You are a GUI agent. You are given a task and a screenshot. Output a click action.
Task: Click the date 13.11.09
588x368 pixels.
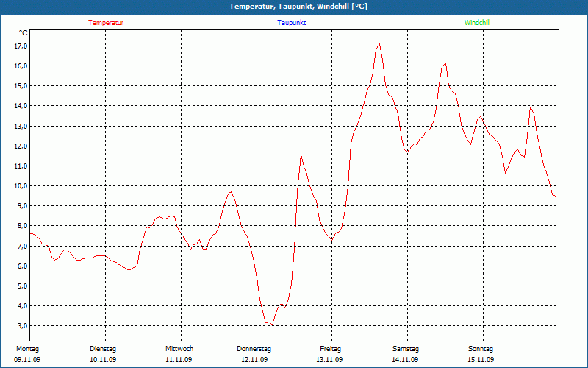[x=329, y=360]
